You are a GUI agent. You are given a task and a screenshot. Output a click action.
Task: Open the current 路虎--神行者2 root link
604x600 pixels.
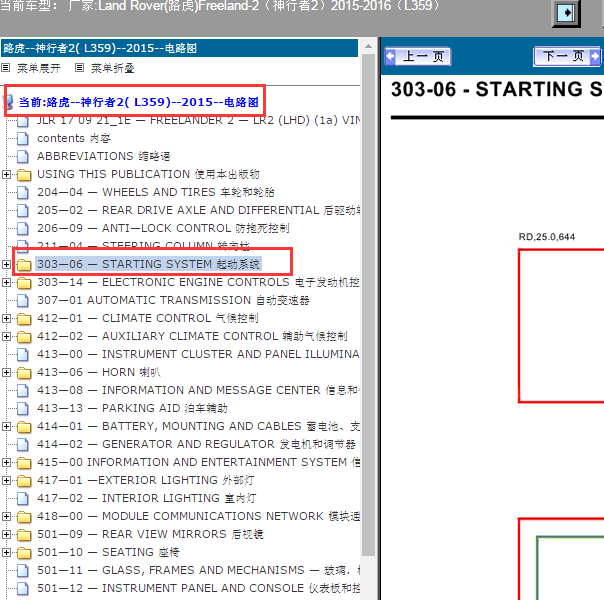point(138,102)
